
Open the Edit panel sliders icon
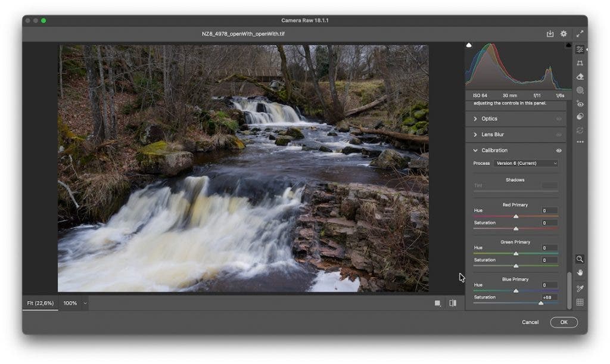(580, 49)
